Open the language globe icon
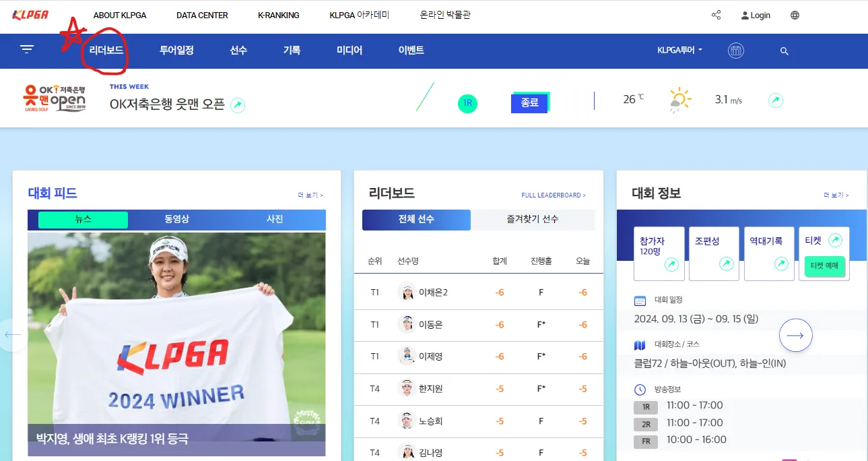Image resolution: width=868 pixels, height=461 pixels. 795,15
